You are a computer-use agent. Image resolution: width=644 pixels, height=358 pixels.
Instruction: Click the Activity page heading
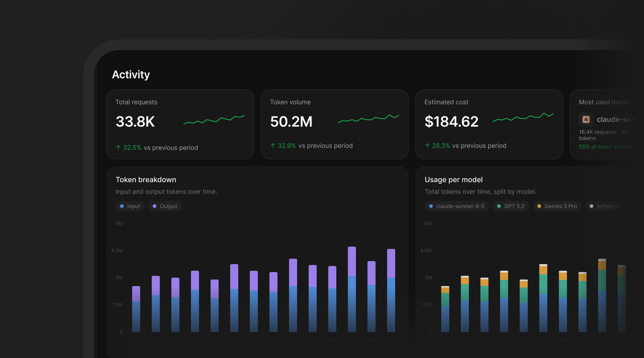[131, 75]
